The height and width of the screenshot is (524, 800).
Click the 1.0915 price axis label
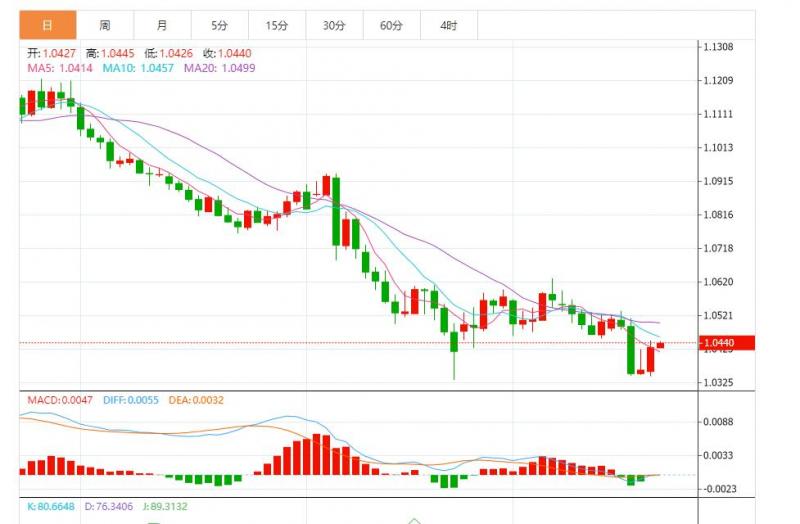click(718, 181)
